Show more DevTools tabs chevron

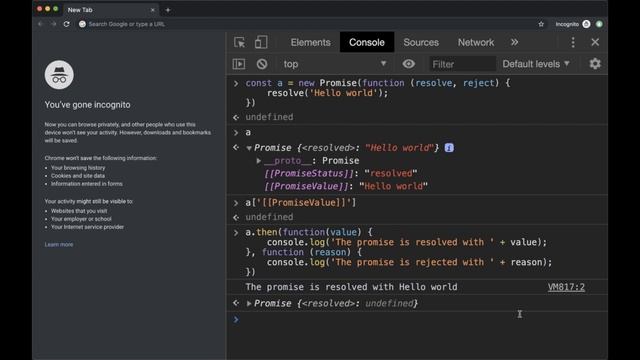coord(514,42)
